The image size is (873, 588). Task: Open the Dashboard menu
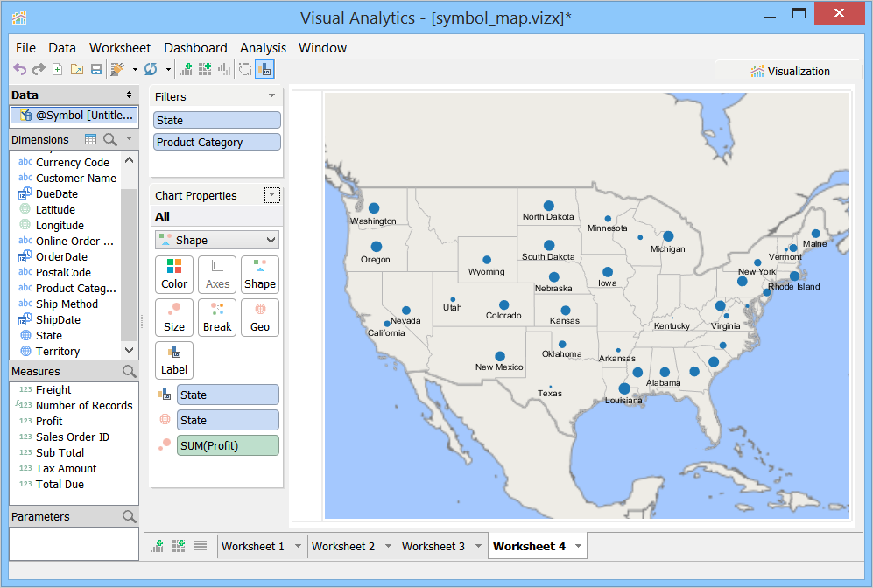[195, 48]
